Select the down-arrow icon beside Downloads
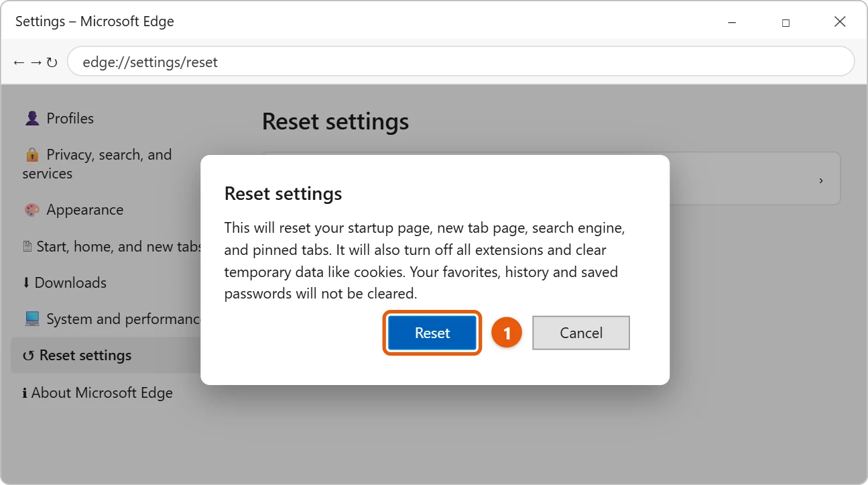This screenshot has height=485, width=868. 26,283
